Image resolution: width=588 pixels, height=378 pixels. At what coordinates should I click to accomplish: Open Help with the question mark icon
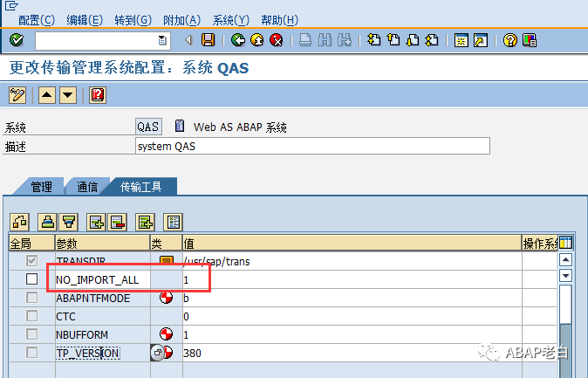[x=510, y=40]
